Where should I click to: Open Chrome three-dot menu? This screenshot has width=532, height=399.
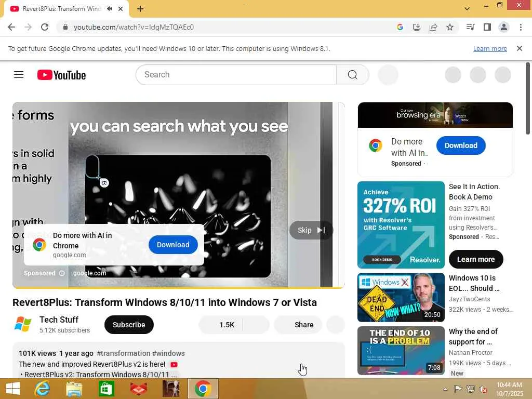pyautogui.click(x=521, y=27)
